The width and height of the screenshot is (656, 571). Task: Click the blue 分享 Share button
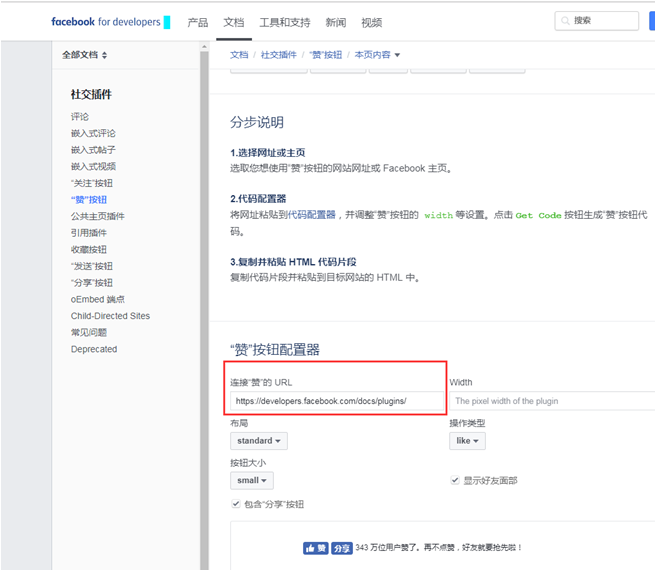[x=342, y=548]
